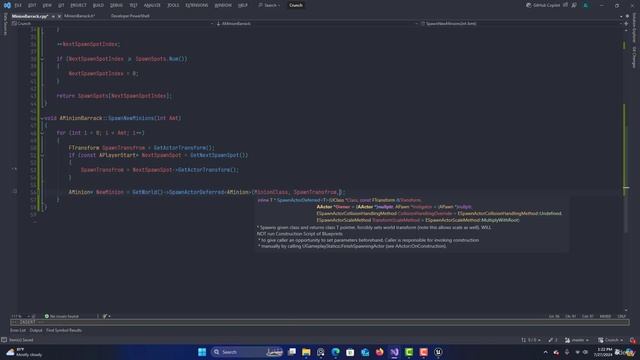Open the Analyze menu
The image size is (640, 360).
point(152,5)
